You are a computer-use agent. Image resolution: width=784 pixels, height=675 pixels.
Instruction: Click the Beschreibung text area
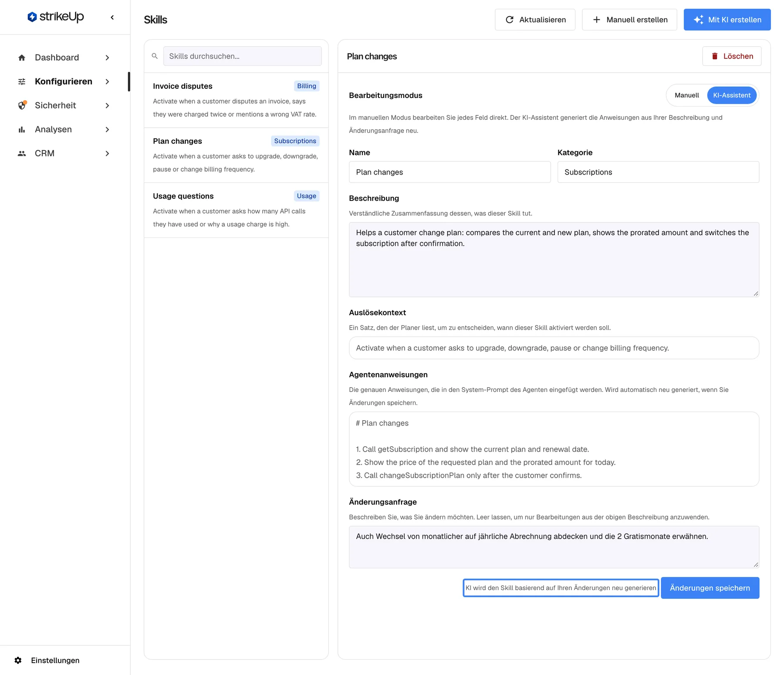pos(554,260)
